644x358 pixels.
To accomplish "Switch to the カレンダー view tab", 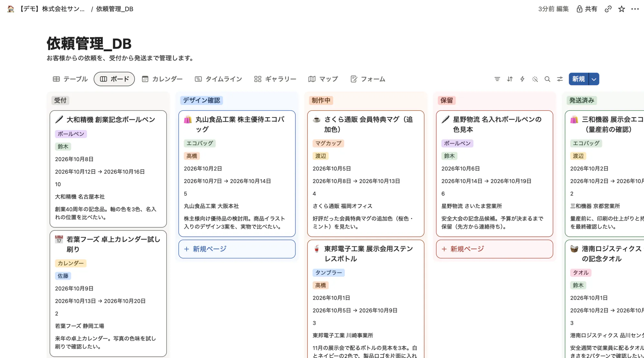I will pyautogui.click(x=162, y=79).
